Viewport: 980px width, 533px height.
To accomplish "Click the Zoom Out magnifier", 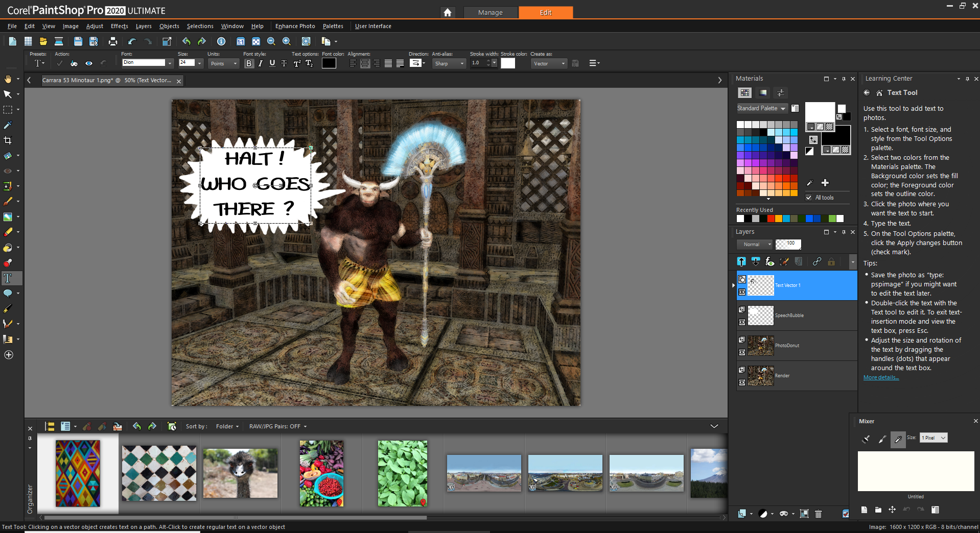I will click(x=271, y=41).
